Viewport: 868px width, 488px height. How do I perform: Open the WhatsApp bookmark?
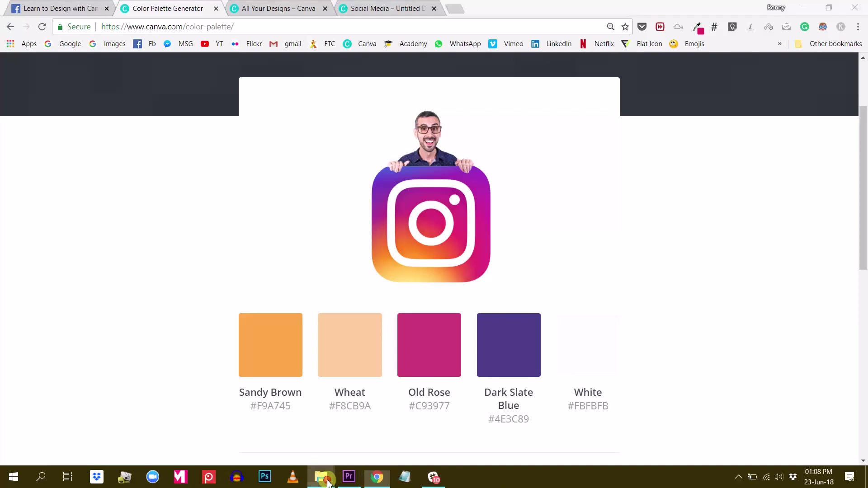pyautogui.click(x=458, y=44)
